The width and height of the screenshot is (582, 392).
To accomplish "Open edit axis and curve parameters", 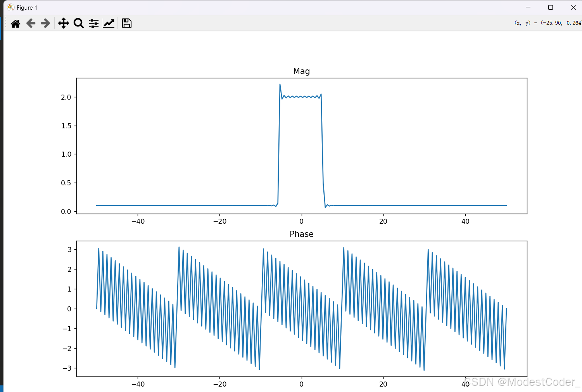I will [x=109, y=24].
